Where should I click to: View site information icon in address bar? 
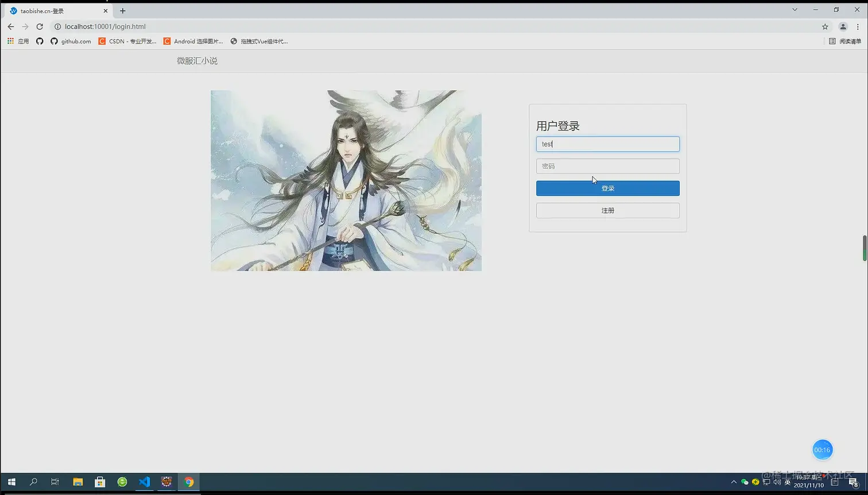coord(57,26)
